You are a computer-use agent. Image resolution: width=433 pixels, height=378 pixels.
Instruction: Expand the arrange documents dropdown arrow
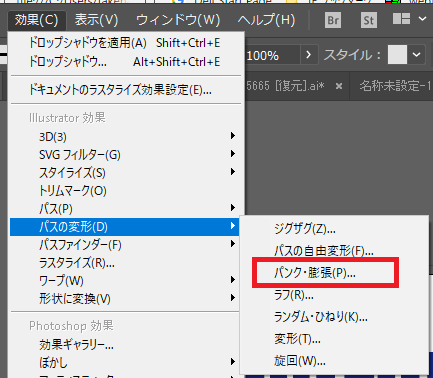(x=422, y=19)
